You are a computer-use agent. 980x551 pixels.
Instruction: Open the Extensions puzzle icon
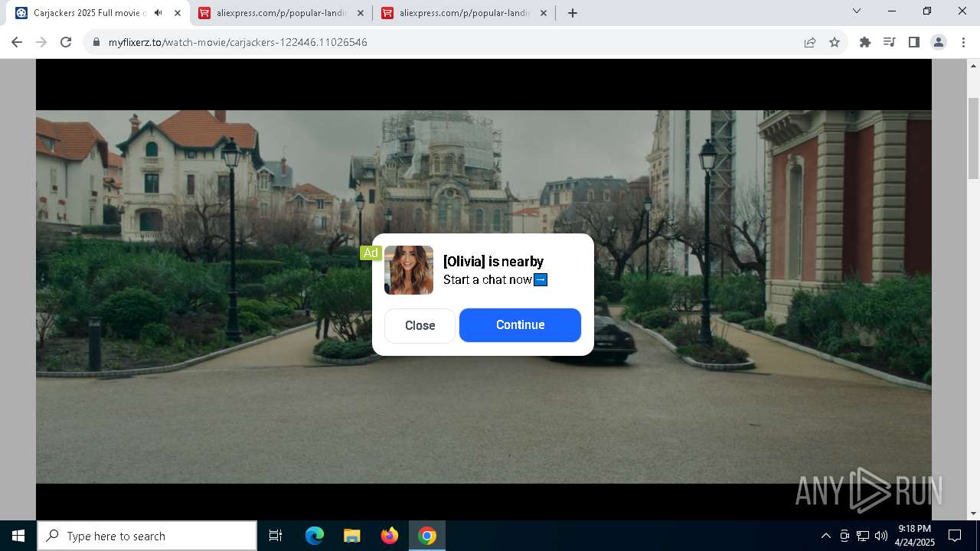click(x=865, y=42)
